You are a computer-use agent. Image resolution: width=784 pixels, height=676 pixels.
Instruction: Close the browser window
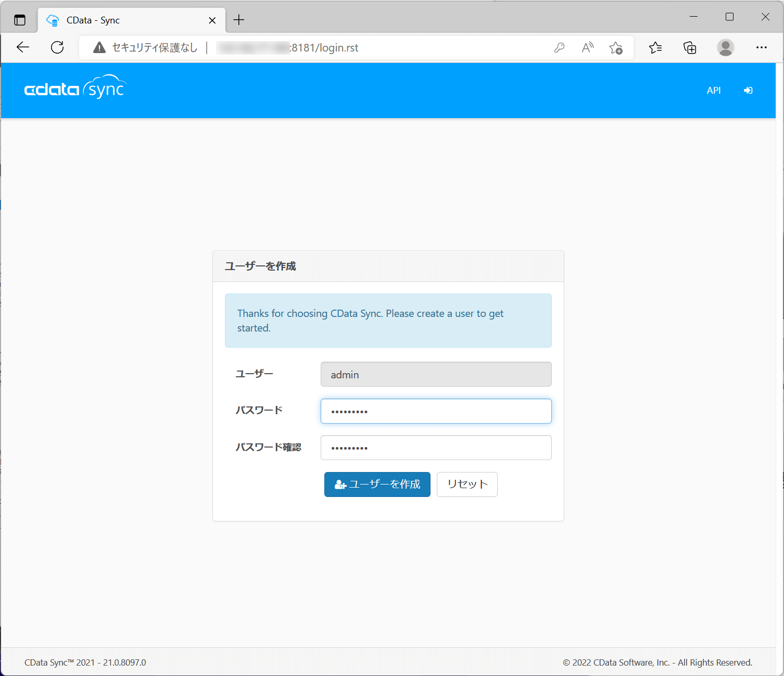765,17
